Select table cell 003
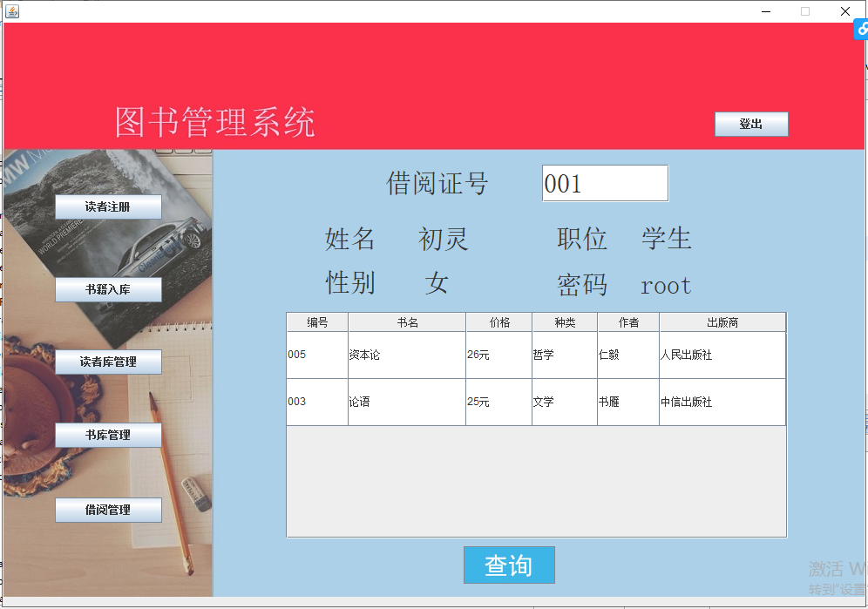 (317, 402)
